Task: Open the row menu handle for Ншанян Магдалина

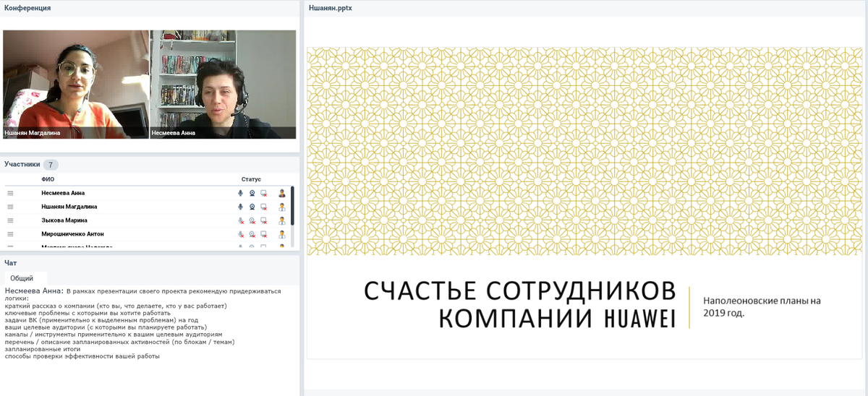Action: click(10, 207)
